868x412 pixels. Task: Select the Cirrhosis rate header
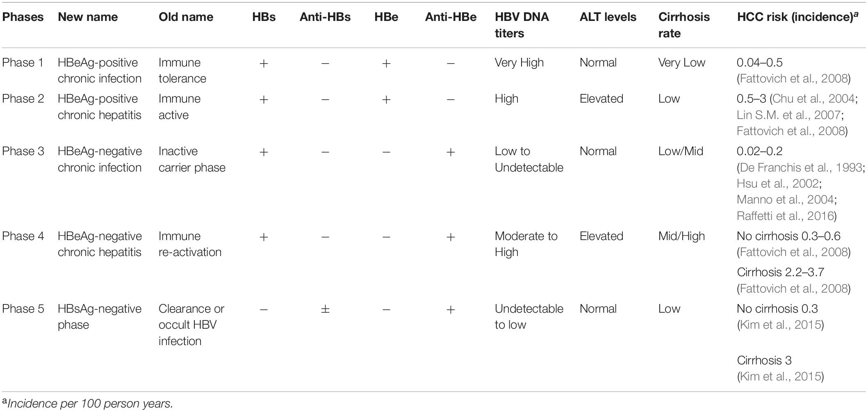tap(684, 25)
